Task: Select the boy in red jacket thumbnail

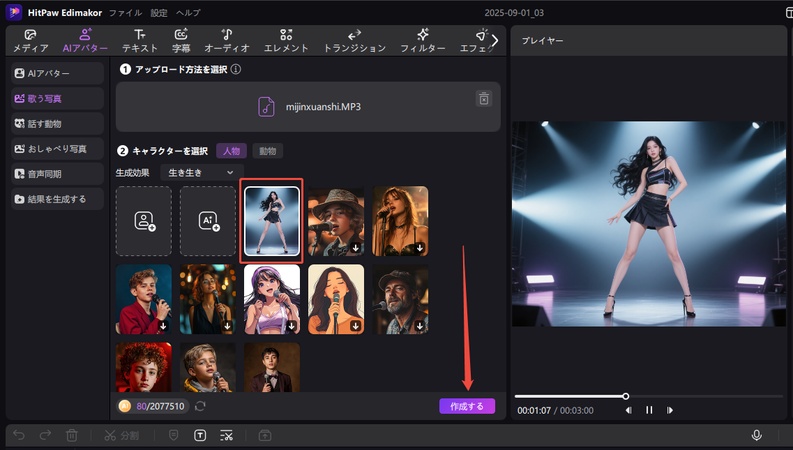Action: click(144, 299)
